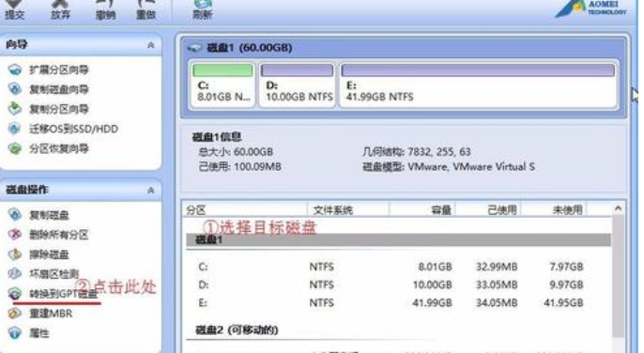Click the list scrollbar up arrow
Screen dimensions: 644x353
(618, 208)
